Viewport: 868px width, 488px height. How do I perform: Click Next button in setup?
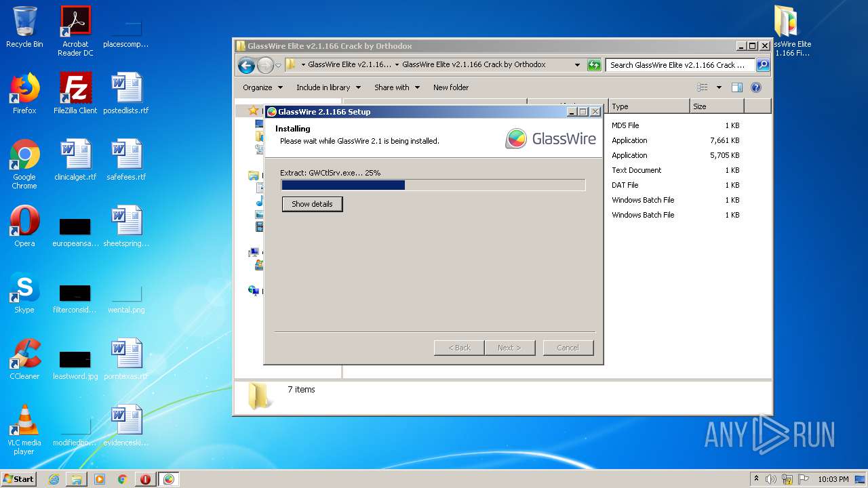[509, 348]
